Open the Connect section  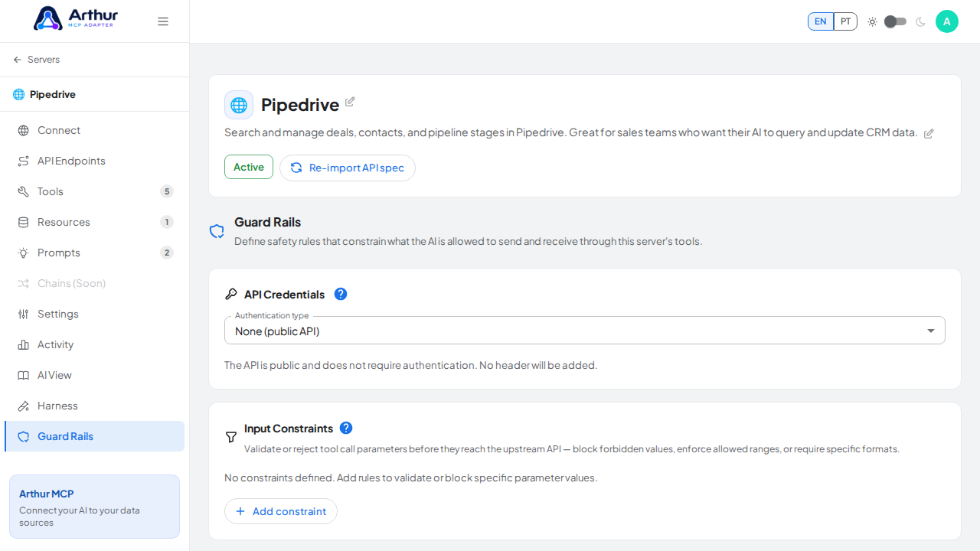(x=95, y=130)
